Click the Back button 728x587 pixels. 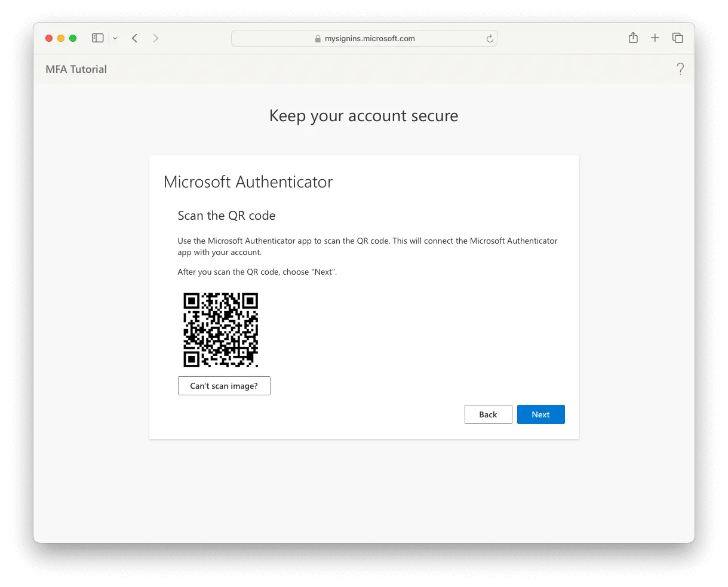click(488, 414)
